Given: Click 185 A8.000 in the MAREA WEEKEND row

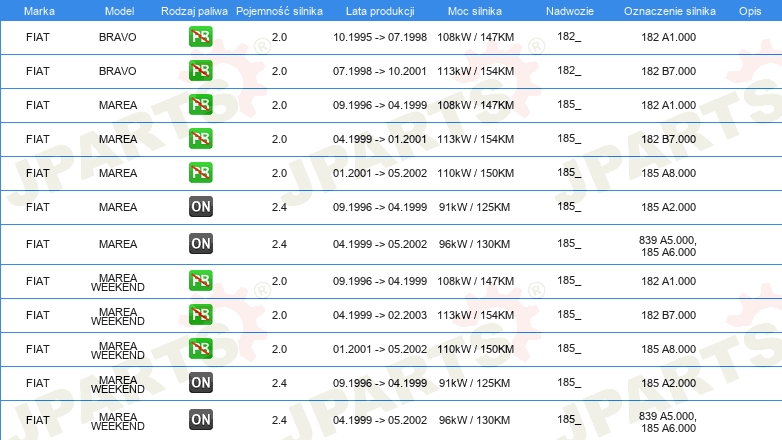Looking at the screenshot, I should (x=668, y=349).
